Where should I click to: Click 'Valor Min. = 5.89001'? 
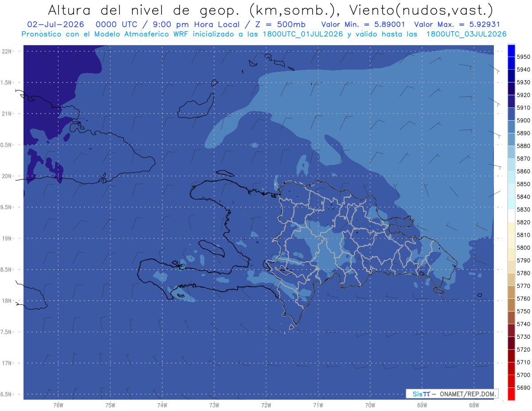(x=363, y=24)
